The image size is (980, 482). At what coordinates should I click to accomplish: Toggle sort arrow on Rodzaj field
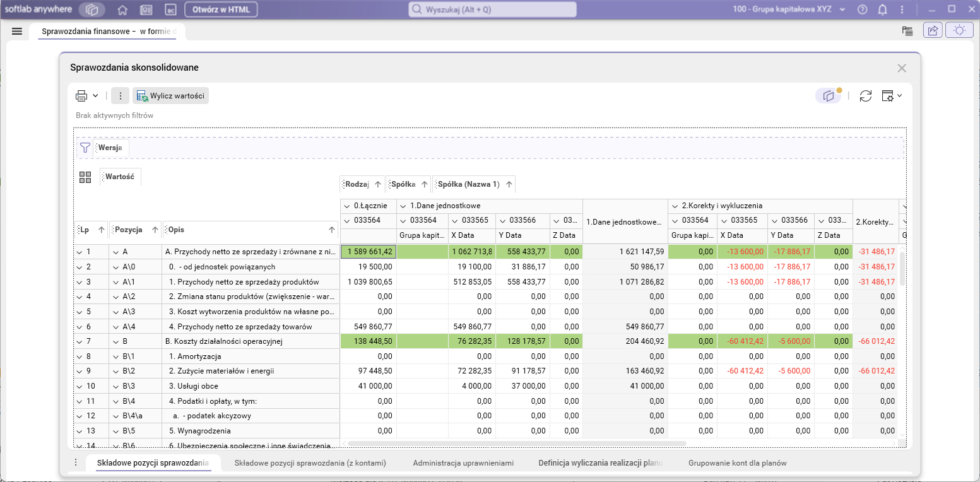pyautogui.click(x=377, y=185)
